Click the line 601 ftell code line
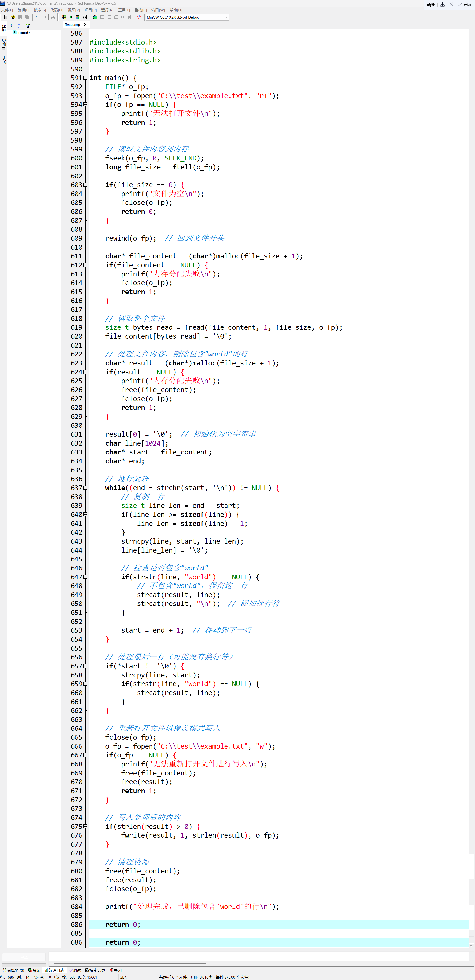Screen dimensions: 475x980 point(162,167)
